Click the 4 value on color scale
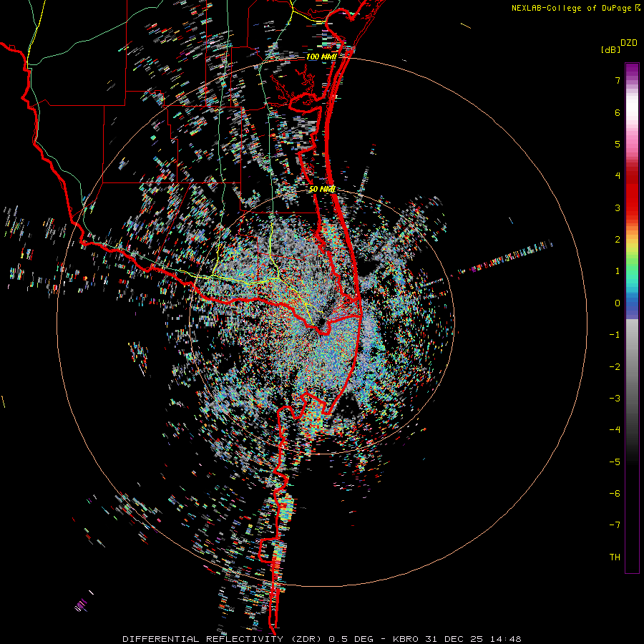The height and width of the screenshot is (644, 644). [x=618, y=176]
